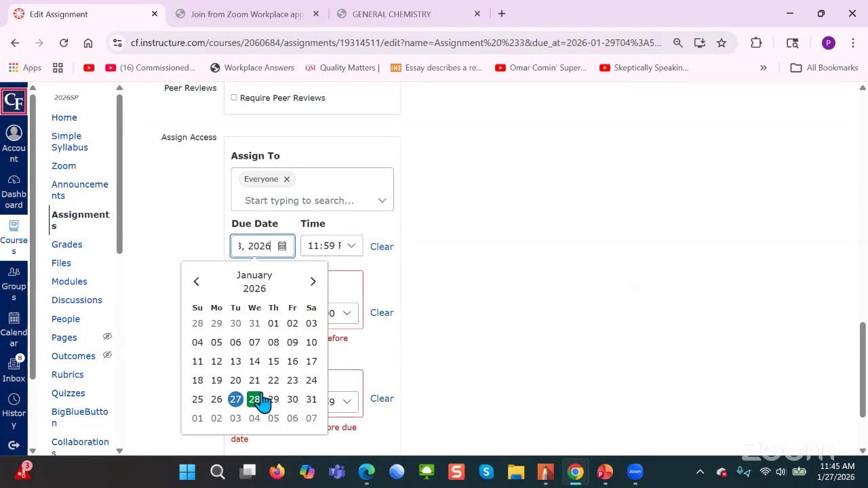
Task: Open Chrome's three-dot menu
Action: pos(853,43)
